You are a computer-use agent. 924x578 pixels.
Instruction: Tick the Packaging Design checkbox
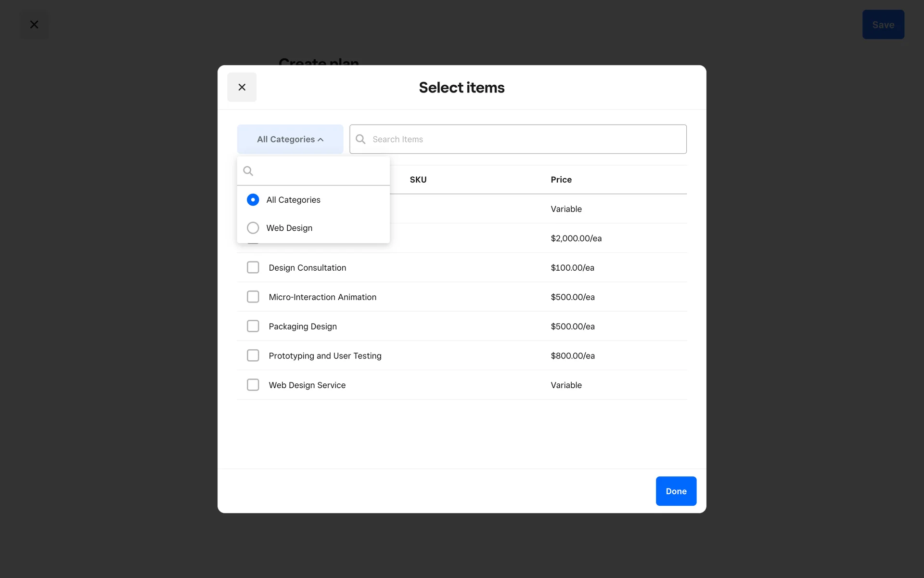(x=253, y=326)
